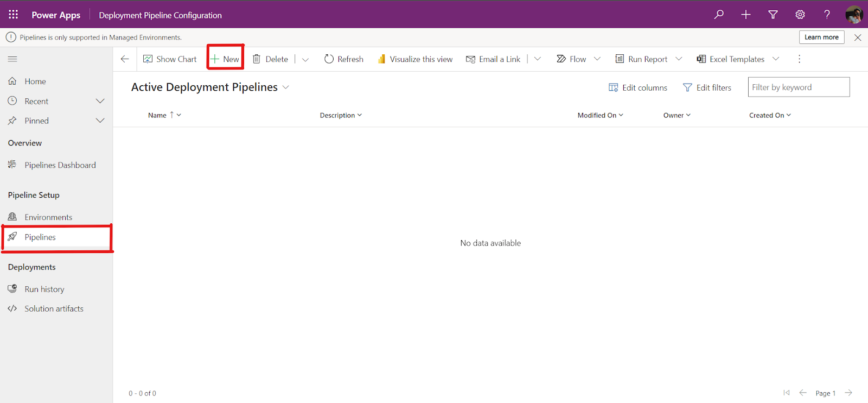Click the Flow command
Viewport: 868px width, 403px height.
click(571, 59)
